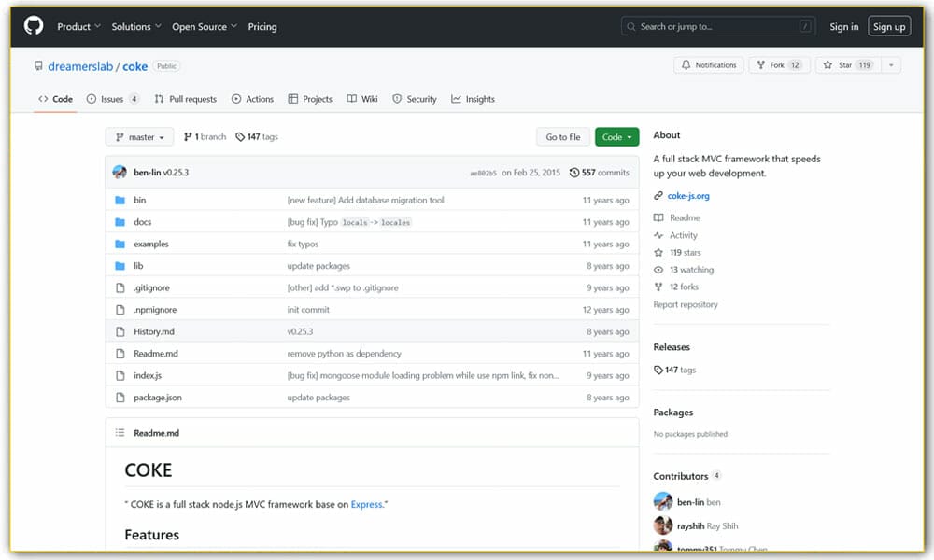Click the Notifications bell button
934x560 pixels.
coord(709,65)
